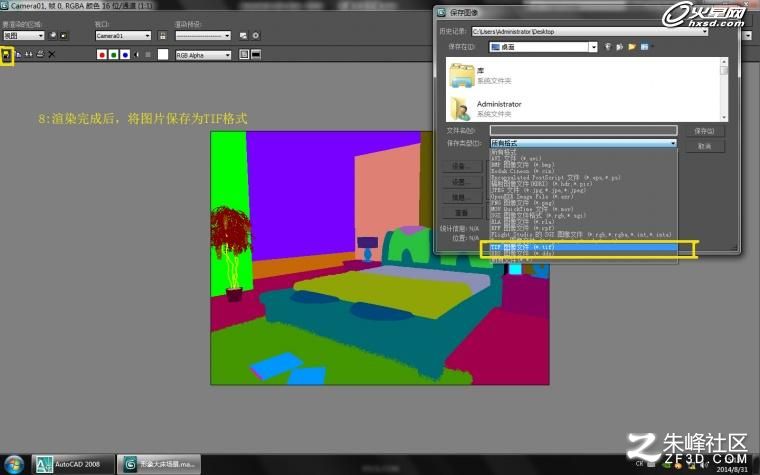Viewport: 760px width, 475px height.
Task: Click the Save button in dialog
Action: point(704,131)
